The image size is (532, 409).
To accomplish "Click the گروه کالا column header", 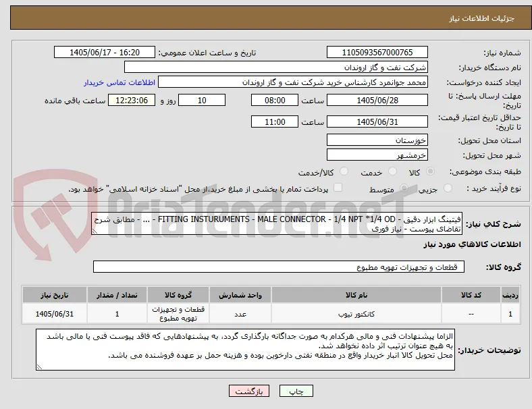I will 178,295.
